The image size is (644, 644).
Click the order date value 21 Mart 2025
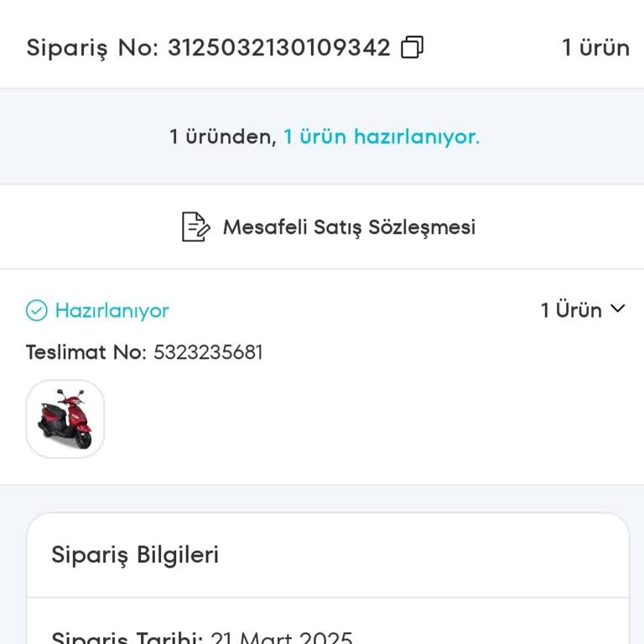tap(281, 639)
